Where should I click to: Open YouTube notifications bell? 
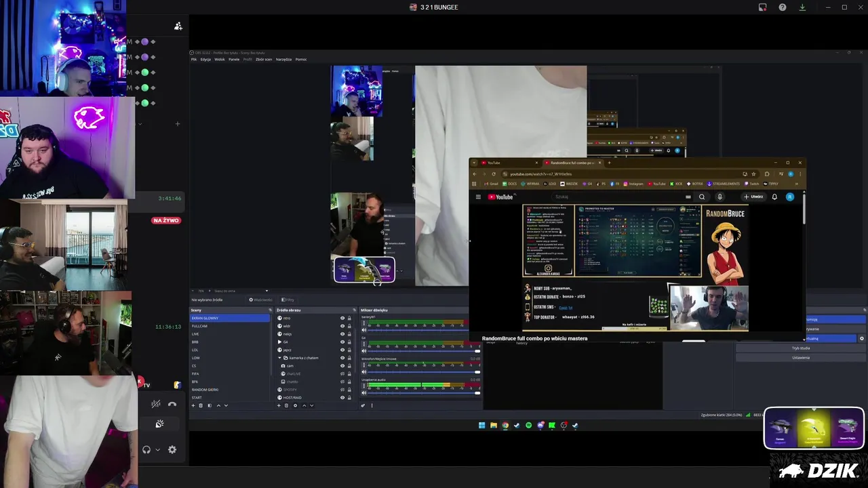click(x=774, y=197)
